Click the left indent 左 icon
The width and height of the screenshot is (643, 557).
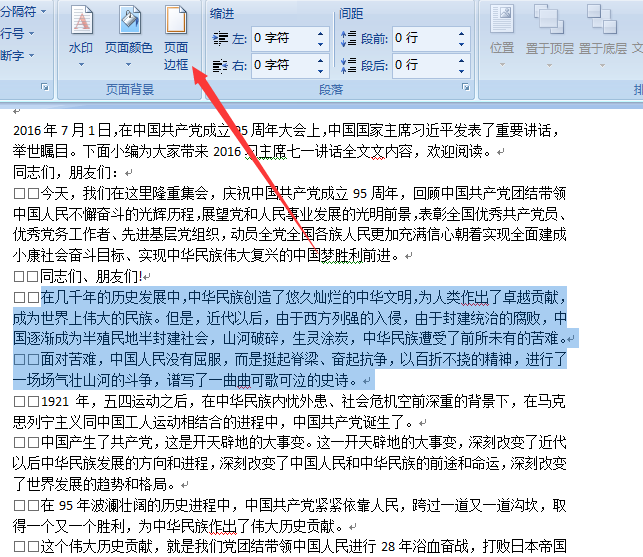coord(220,39)
